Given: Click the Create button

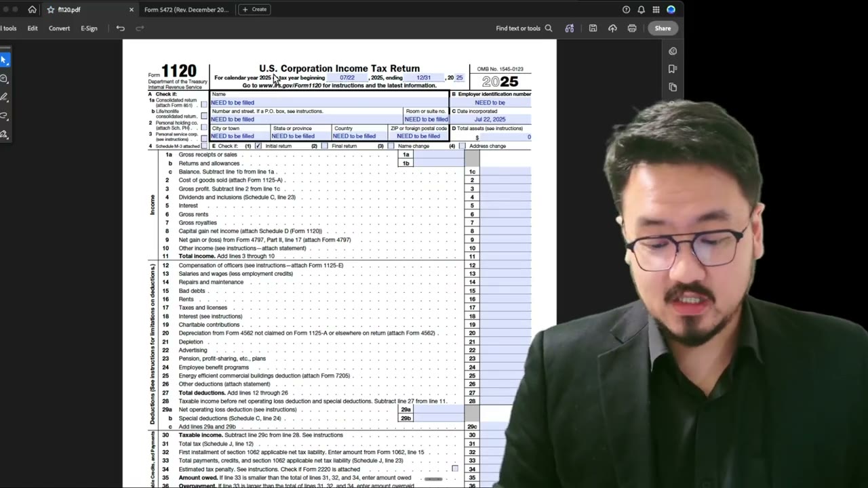Looking at the screenshot, I should coord(254,9).
